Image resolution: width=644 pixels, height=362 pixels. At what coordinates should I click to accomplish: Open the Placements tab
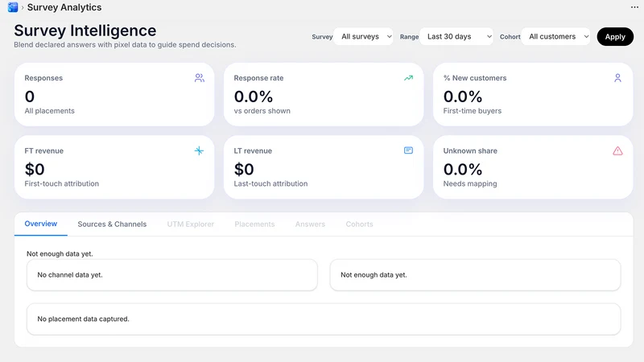[x=254, y=224]
